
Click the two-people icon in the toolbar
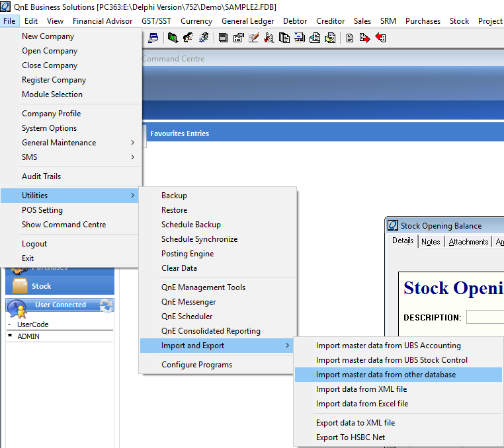point(188,38)
